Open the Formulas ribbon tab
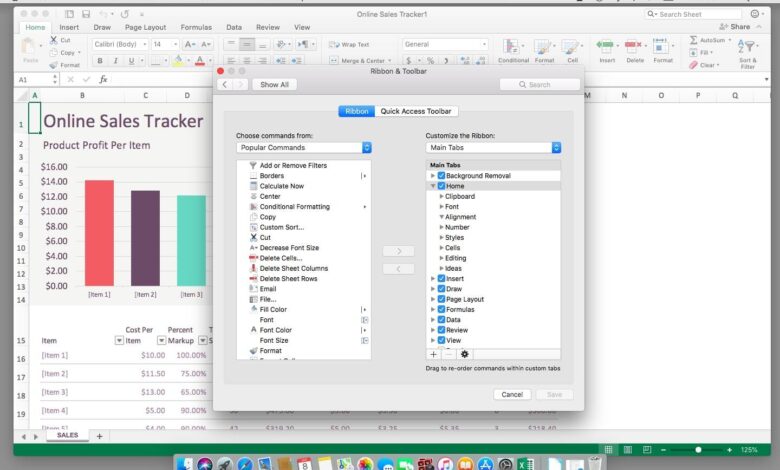 pyautogui.click(x=196, y=27)
